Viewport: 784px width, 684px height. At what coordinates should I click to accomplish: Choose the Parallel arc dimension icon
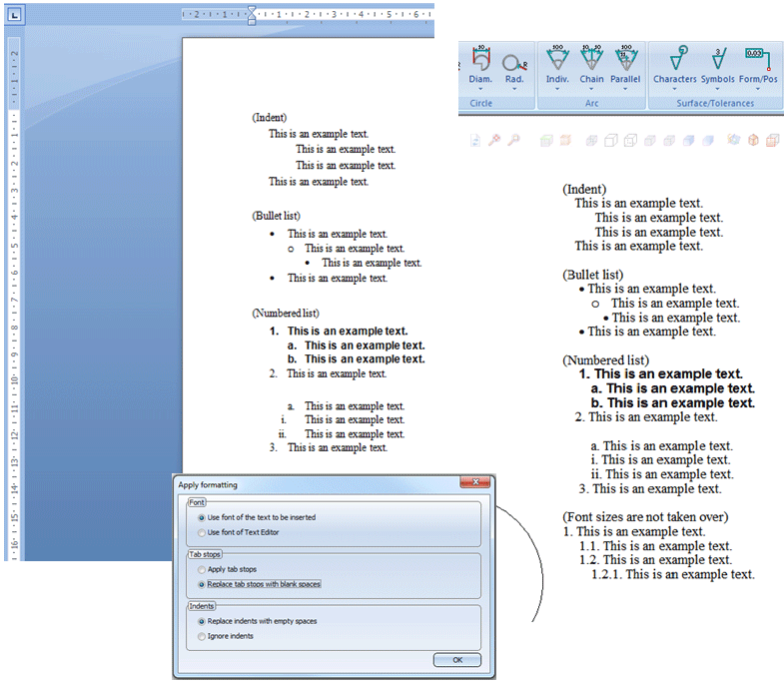click(625, 58)
